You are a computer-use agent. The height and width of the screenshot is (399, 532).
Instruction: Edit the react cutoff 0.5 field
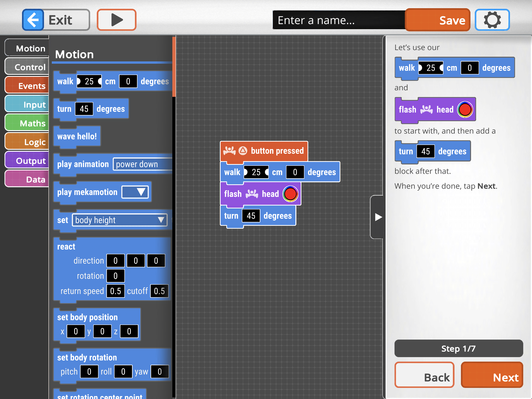pyautogui.click(x=159, y=291)
